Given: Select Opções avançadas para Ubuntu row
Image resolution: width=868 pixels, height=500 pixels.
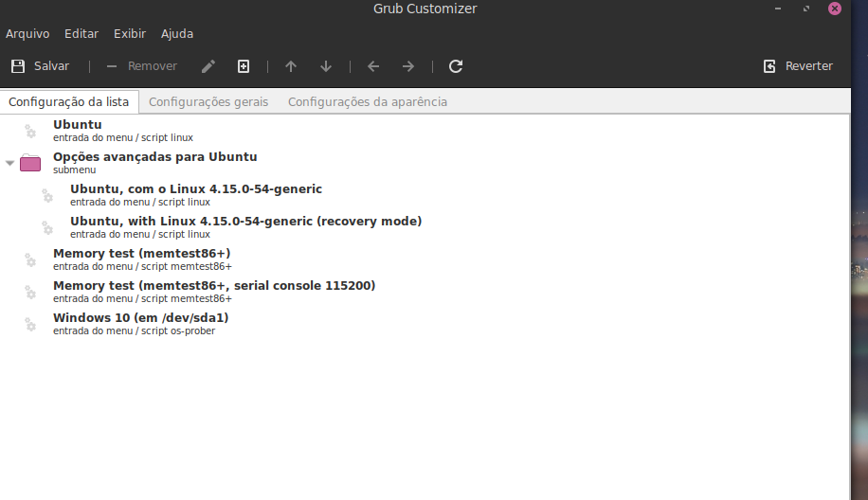Looking at the screenshot, I should [425, 163].
